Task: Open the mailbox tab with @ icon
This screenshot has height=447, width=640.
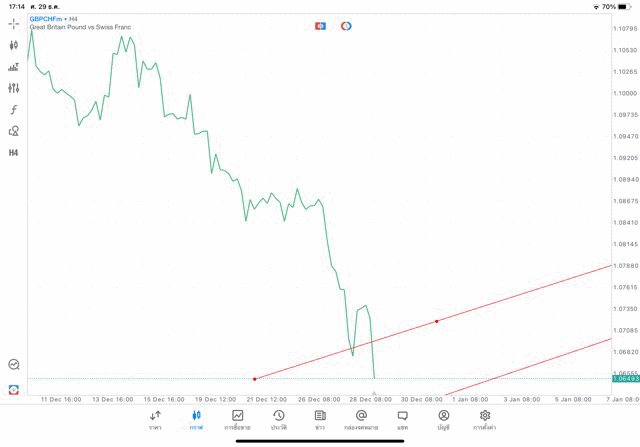Action: click(x=361, y=420)
